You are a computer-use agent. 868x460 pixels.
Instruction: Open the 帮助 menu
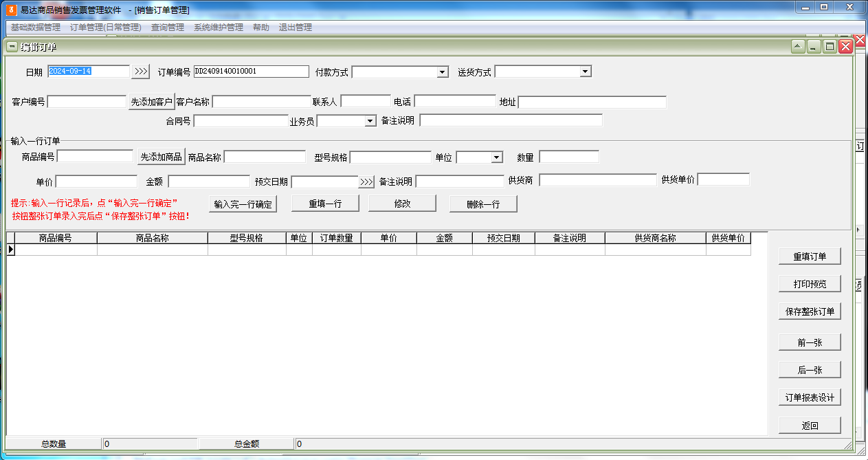pyautogui.click(x=261, y=28)
